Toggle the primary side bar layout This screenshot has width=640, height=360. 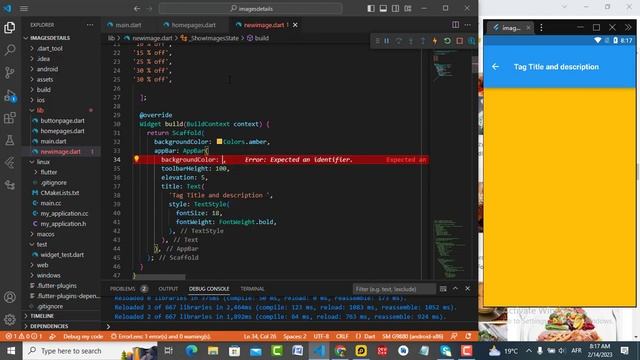[371, 9]
